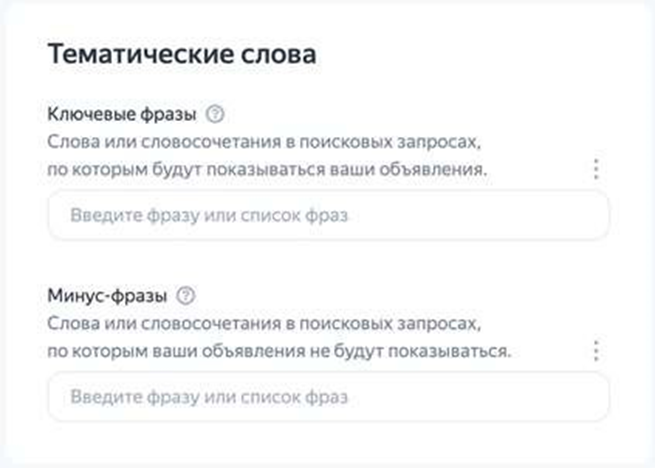Click first description line under Минус-фразы
This screenshot has height=468, width=655.
point(267,324)
